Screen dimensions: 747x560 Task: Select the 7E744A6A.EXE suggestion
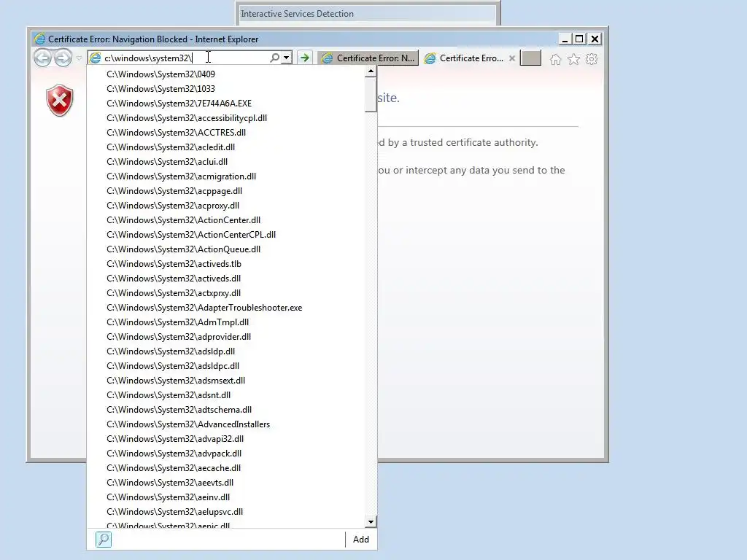(x=225, y=104)
